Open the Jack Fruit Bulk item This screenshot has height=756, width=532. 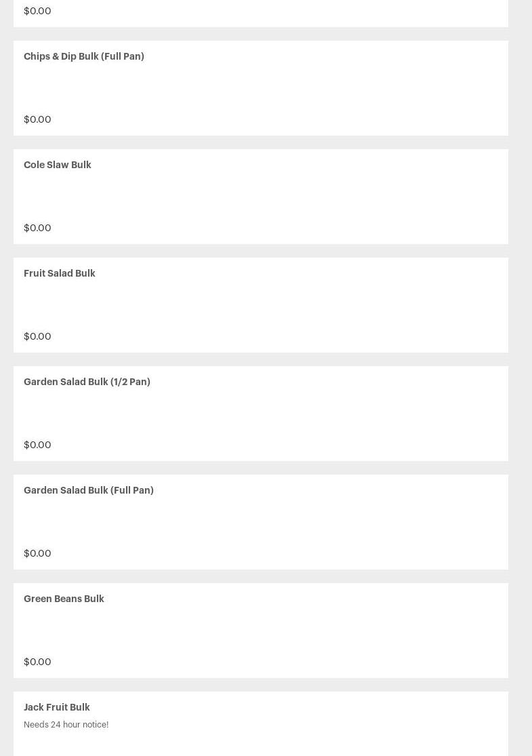coord(56,707)
